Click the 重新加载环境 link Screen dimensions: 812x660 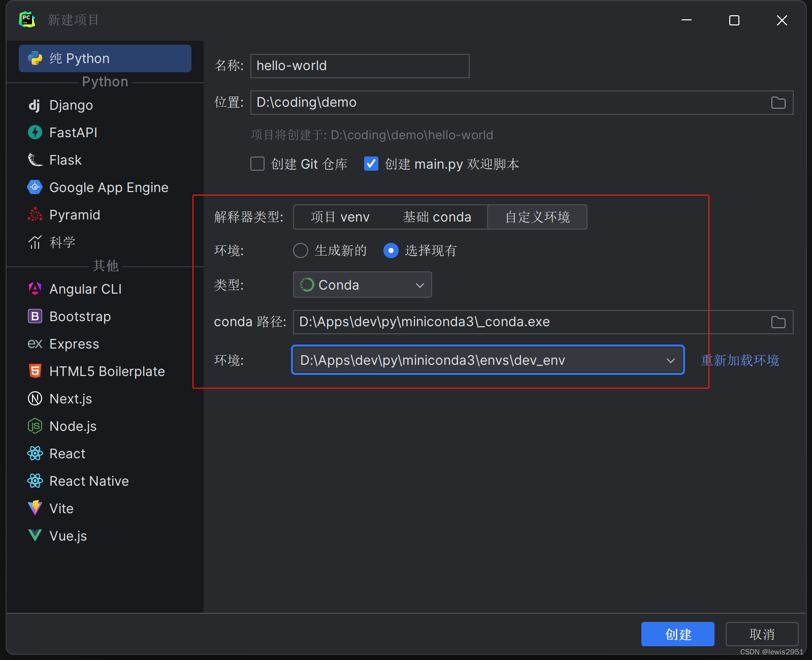740,360
